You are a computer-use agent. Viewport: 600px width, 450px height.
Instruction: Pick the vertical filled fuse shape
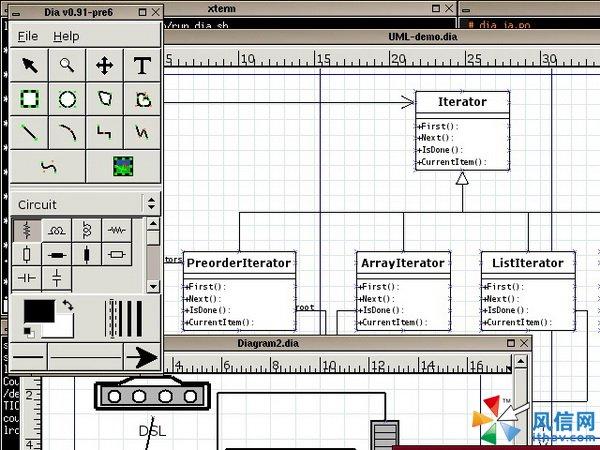86,254
